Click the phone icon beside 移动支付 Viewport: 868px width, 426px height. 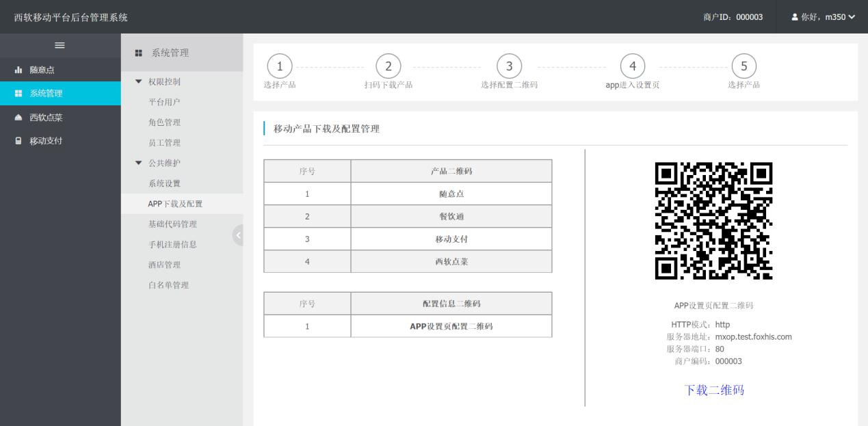pos(18,142)
